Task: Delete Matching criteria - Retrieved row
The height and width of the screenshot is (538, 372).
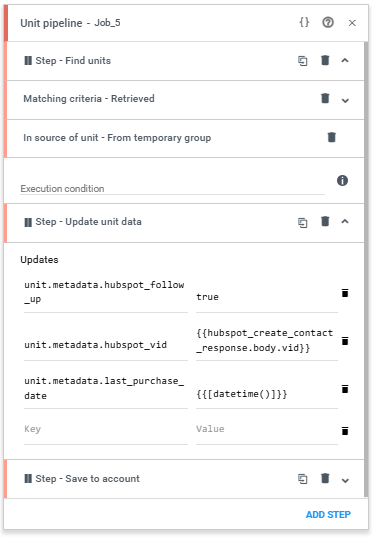Action: 325,98
